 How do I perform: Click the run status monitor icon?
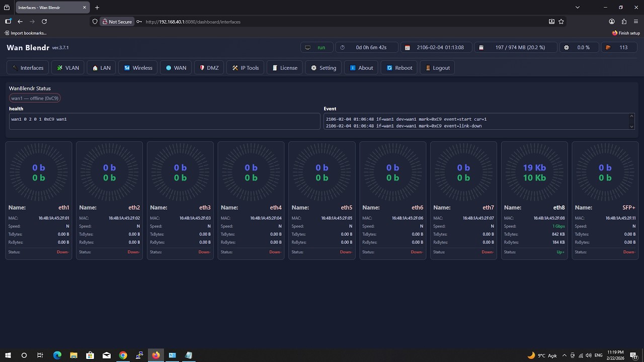[308, 47]
